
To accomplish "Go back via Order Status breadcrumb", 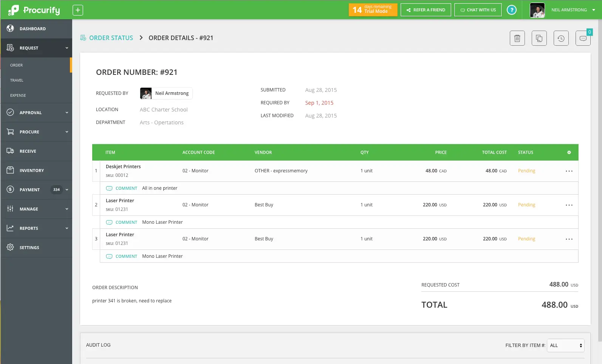I will [111, 38].
